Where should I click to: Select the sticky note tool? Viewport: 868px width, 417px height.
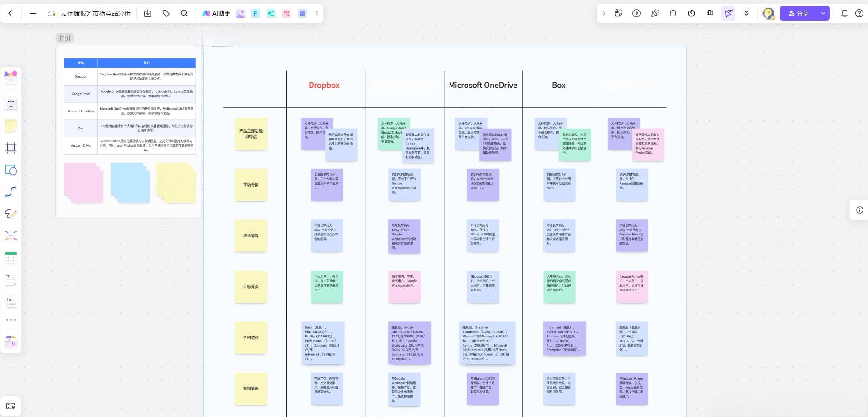click(11, 126)
